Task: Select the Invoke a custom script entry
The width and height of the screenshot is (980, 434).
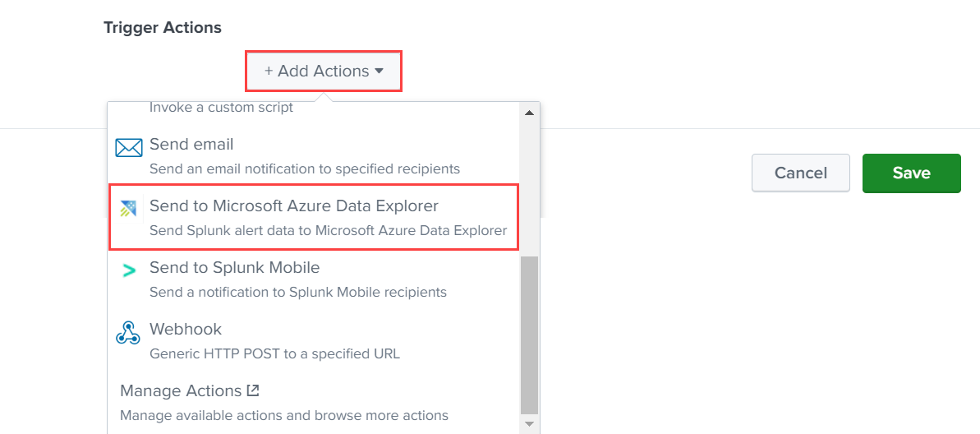Action: [221, 108]
